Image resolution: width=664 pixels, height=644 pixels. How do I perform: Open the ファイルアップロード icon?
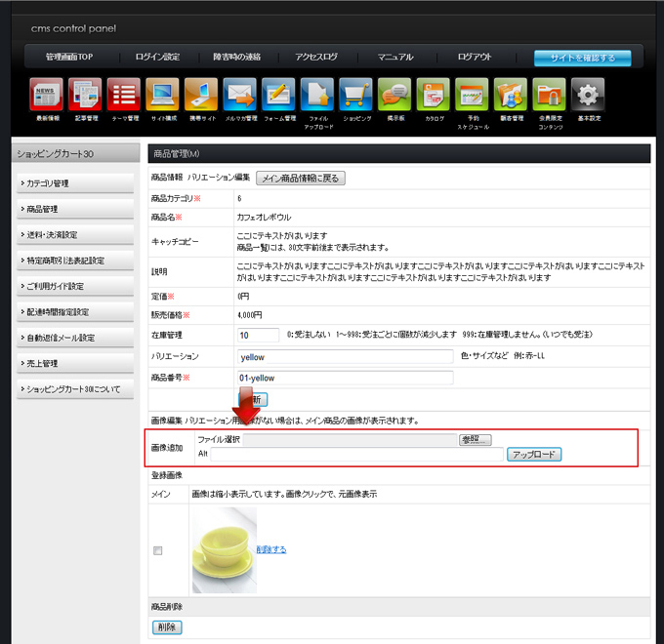click(317, 95)
